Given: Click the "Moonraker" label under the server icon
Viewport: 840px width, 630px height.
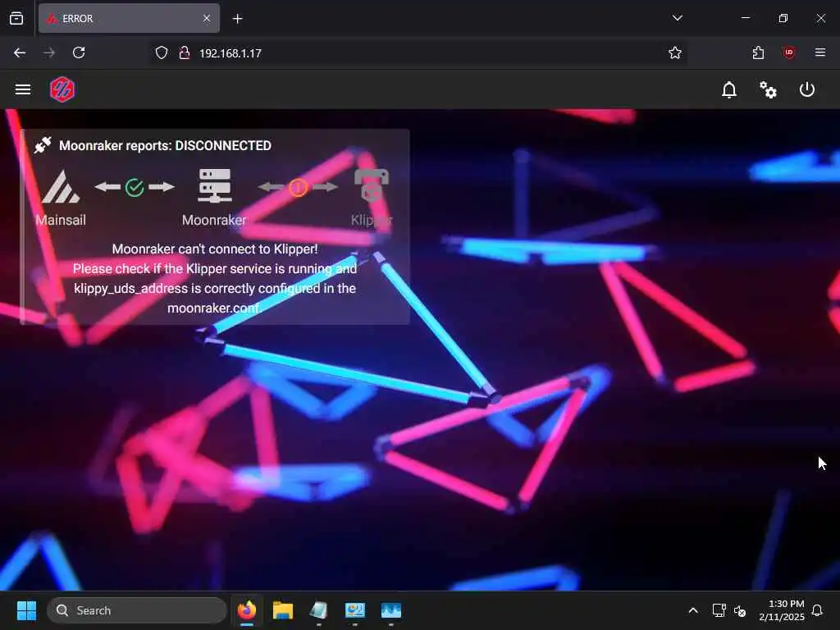Looking at the screenshot, I should 214,220.
